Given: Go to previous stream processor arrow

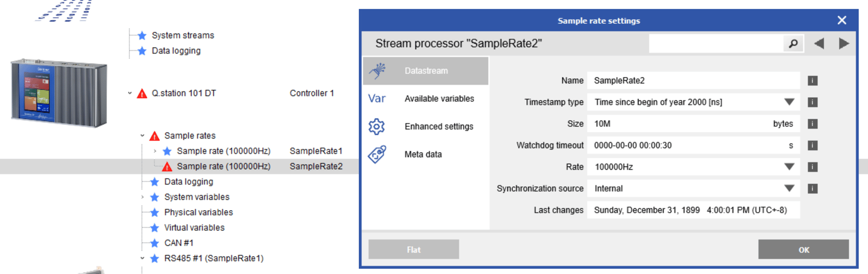Looking at the screenshot, I should (x=819, y=44).
